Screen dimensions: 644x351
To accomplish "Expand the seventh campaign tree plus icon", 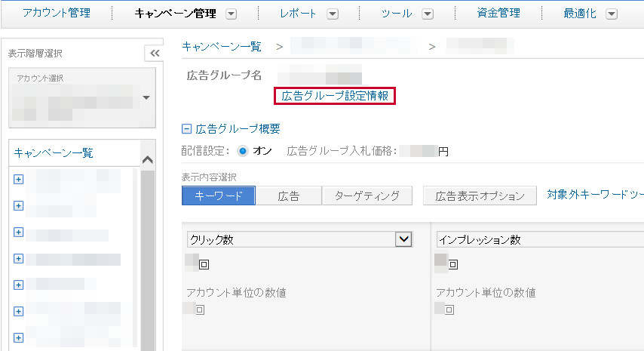I will pos(19,338).
